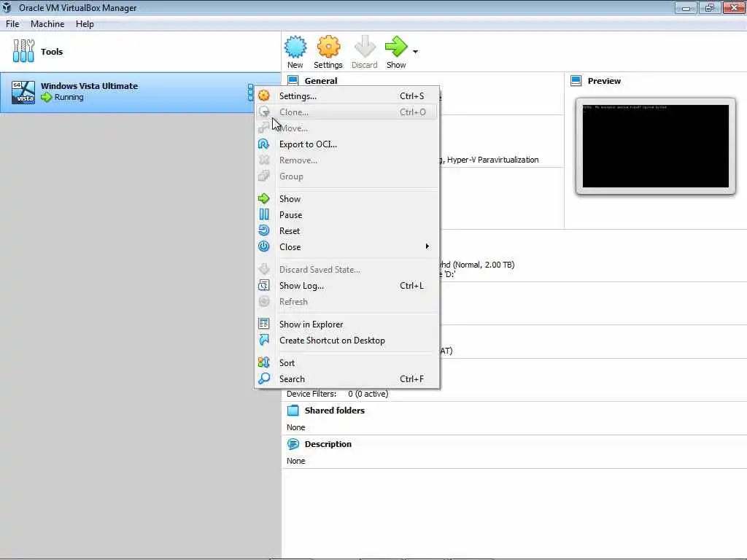Choose Show in the context menu
Image resolution: width=747 pixels, height=560 pixels.
pyautogui.click(x=347, y=199)
